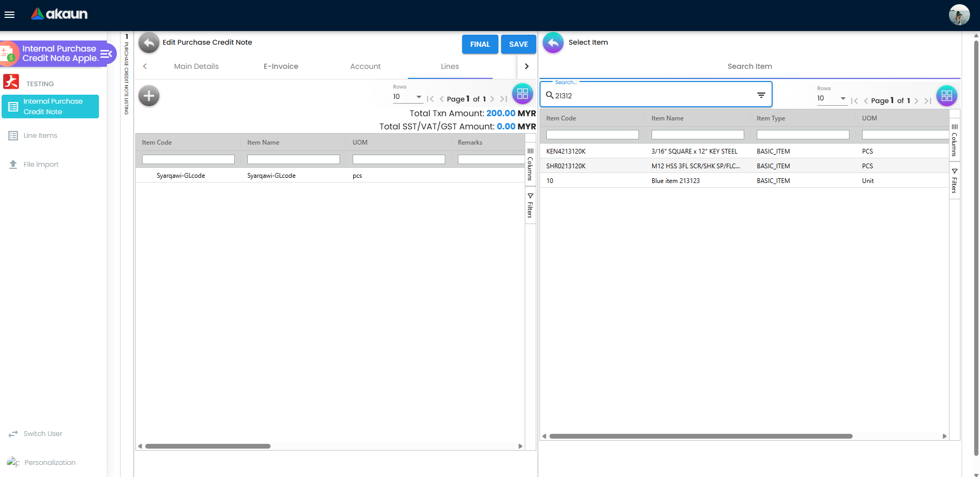This screenshot has width=980, height=477.
Task: Expand Columns side panel in Select Item grid
Action: pyautogui.click(x=955, y=140)
